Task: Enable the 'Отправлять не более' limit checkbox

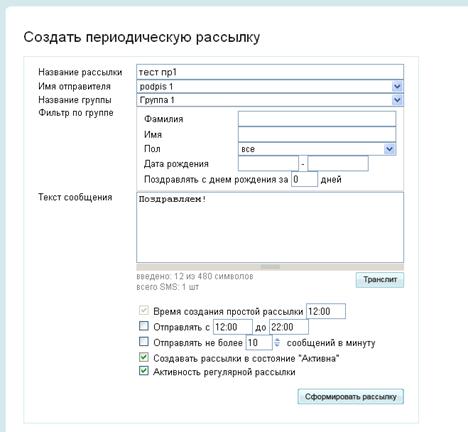Action: tap(144, 342)
